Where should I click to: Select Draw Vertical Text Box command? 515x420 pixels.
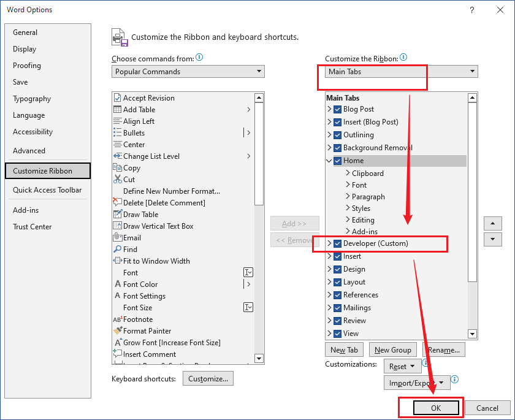183,226
